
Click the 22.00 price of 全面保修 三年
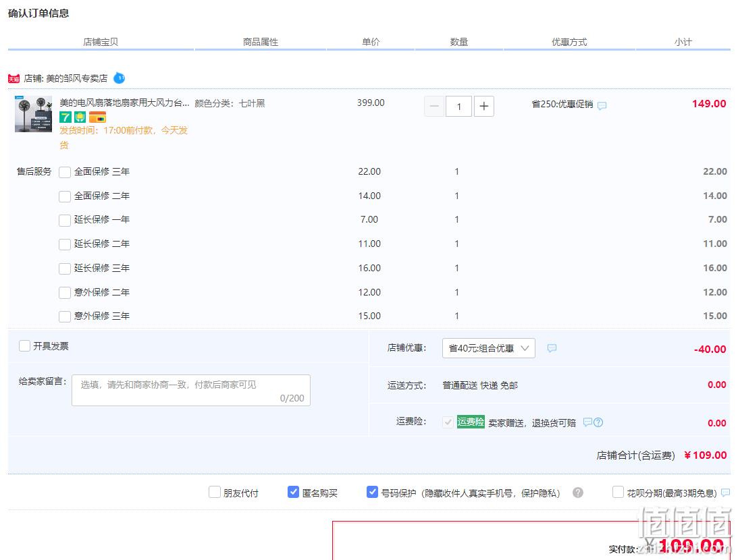pyautogui.click(x=369, y=171)
